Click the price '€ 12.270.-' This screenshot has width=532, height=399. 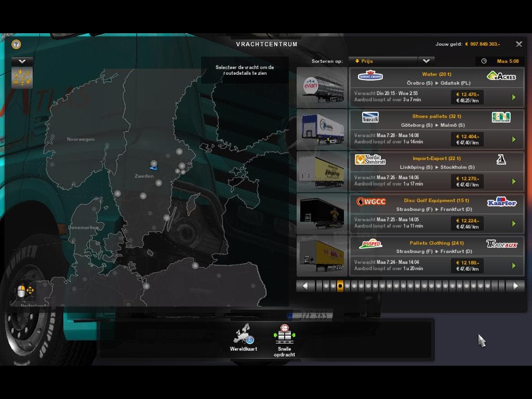pos(468,179)
